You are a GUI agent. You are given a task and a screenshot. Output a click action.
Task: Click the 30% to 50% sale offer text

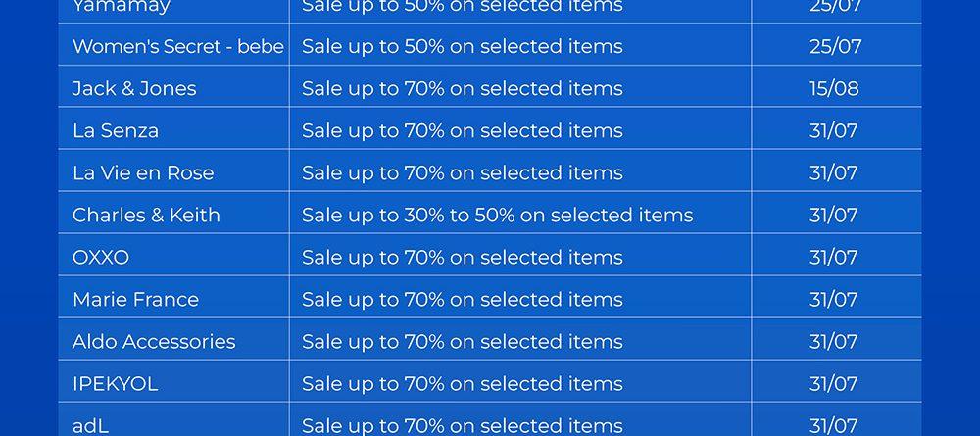coord(497,215)
